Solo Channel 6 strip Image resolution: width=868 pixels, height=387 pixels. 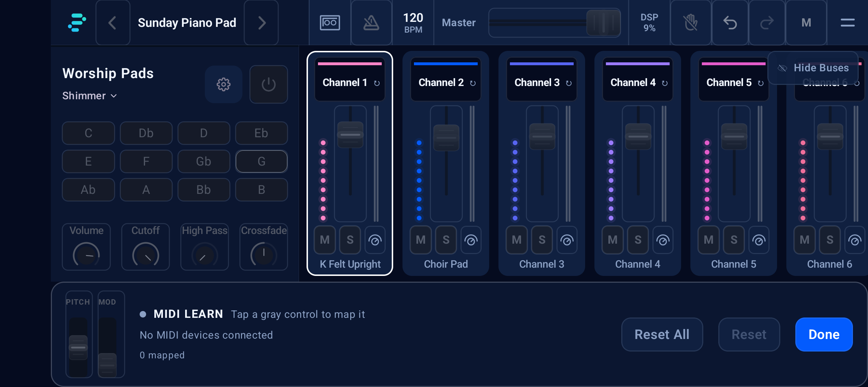click(x=830, y=240)
